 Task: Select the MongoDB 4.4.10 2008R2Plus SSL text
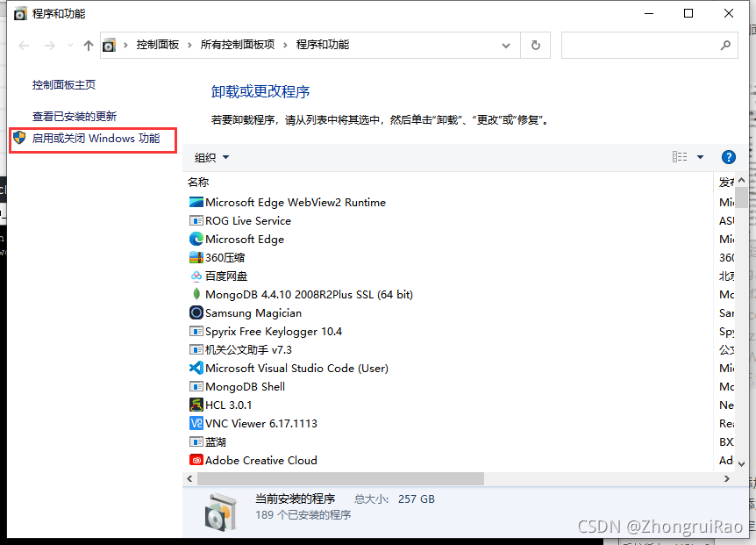[309, 294]
